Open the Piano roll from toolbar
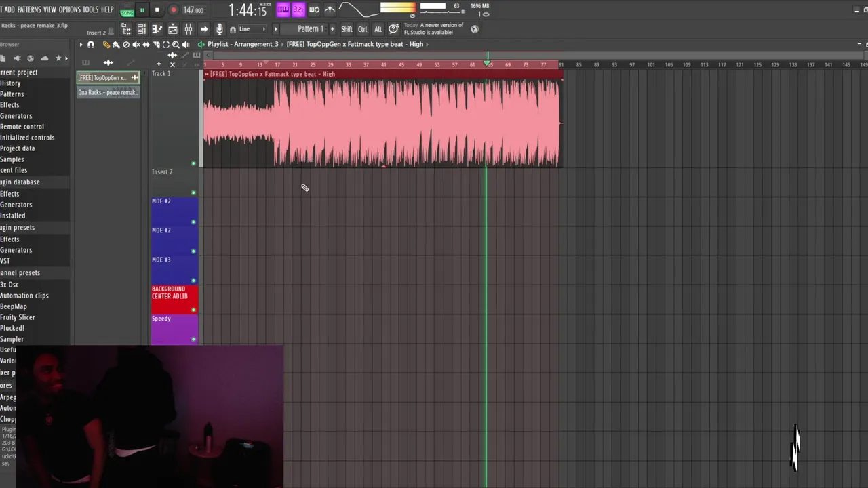868x488 pixels. 157,29
